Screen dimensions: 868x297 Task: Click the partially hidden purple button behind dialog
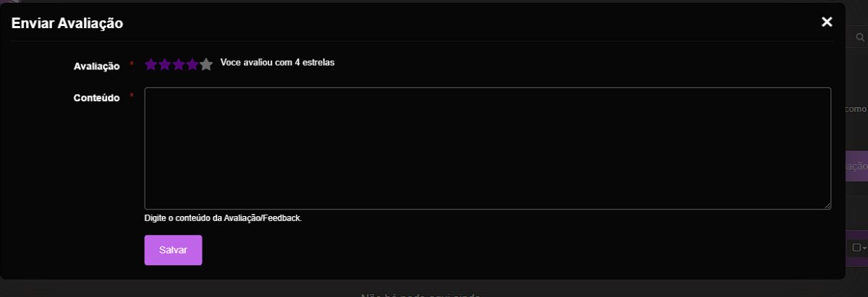click(x=856, y=166)
